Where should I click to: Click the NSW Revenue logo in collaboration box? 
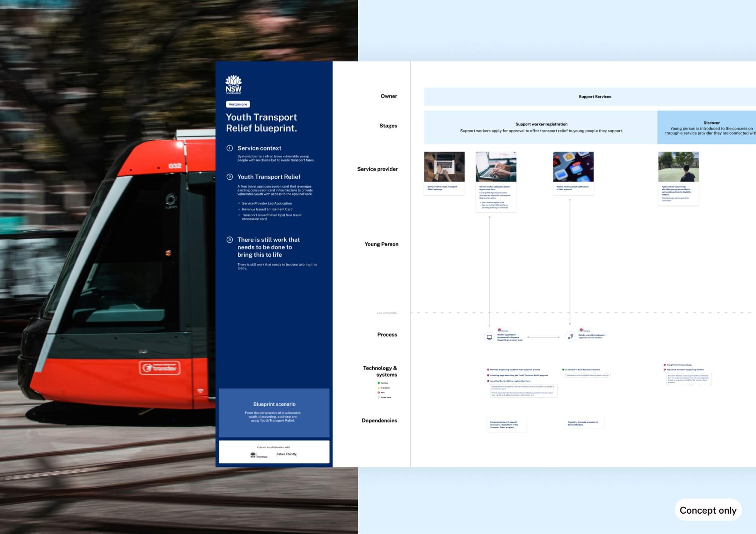click(x=259, y=455)
